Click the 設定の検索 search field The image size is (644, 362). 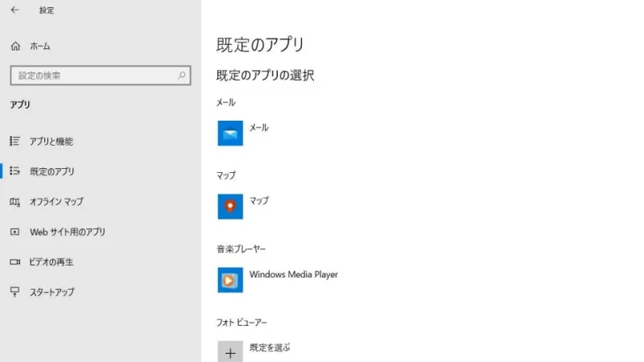(93, 76)
